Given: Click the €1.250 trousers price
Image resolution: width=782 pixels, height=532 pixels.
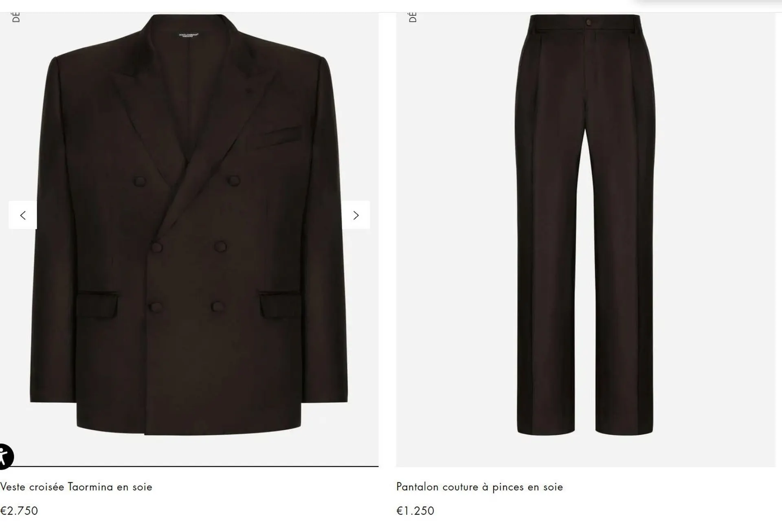Looking at the screenshot, I should click(415, 511).
